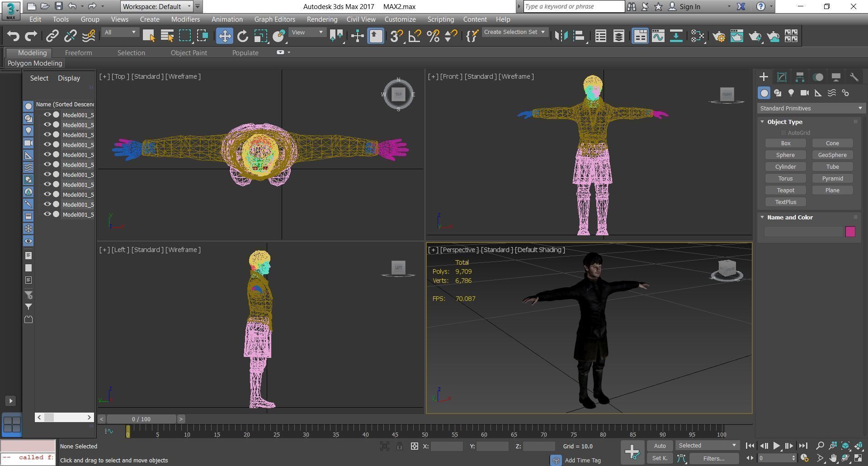Toggle the Percent Snap icon
This screenshot has height=466, width=868.
[433, 36]
